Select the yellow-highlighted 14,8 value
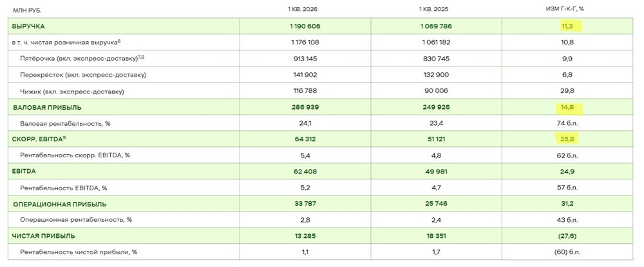The image size is (644, 267). click(x=568, y=107)
